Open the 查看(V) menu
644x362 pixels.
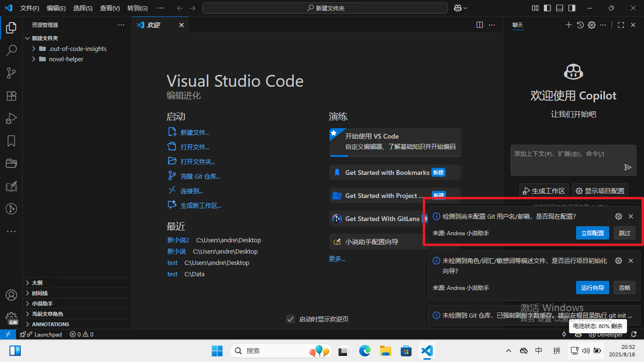(110, 8)
